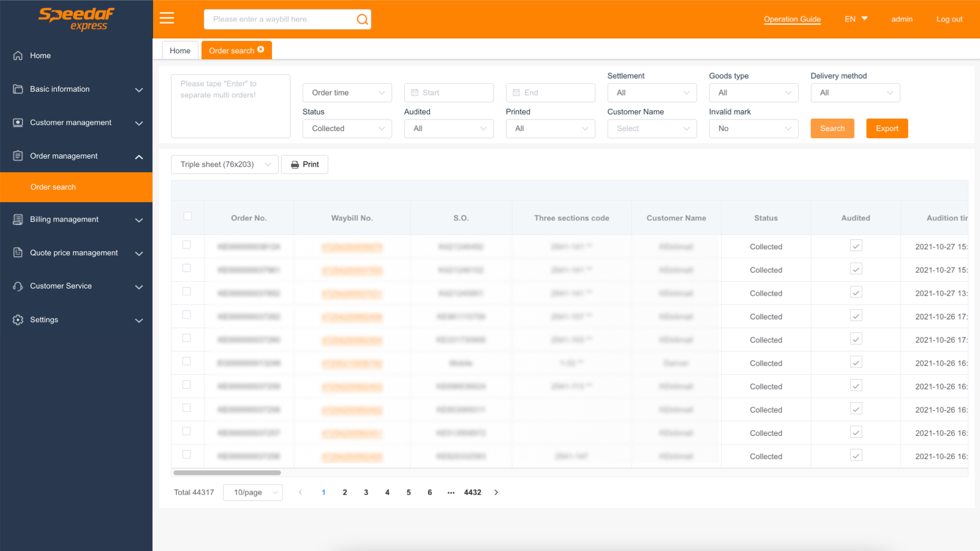Click the horizontal table scrollbar
The width and height of the screenshot is (980, 551).
pos(227,473)
